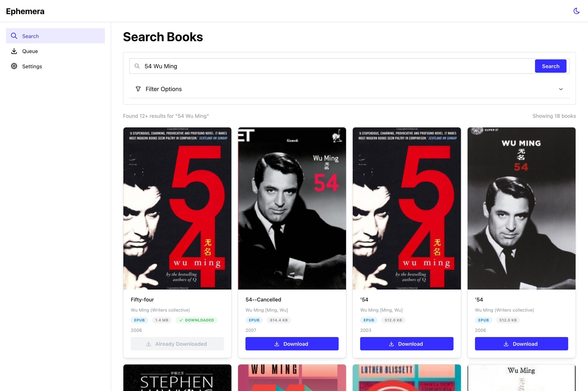This screenshot has width=588, height=391.
Task: Click EPUB badge on 54--Cancelled card
Action: 254,320
